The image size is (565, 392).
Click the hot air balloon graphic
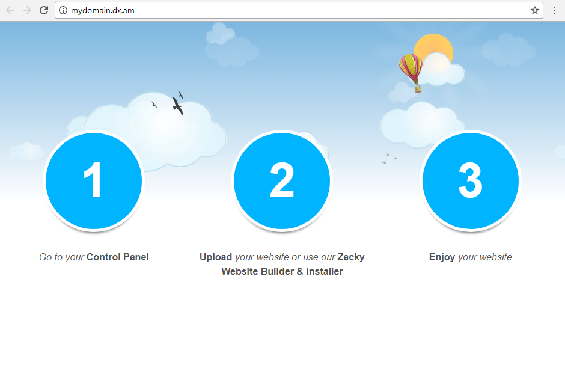click(411, 71)
